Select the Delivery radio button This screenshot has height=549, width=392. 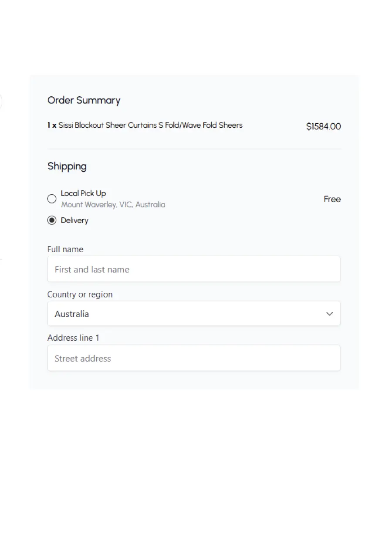[x=52, y=220]
